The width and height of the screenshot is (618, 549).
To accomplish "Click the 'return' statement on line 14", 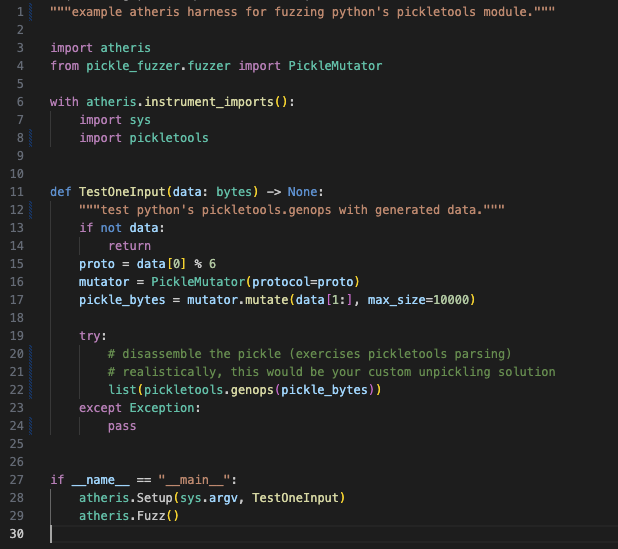I will click(x=129, y=245).
